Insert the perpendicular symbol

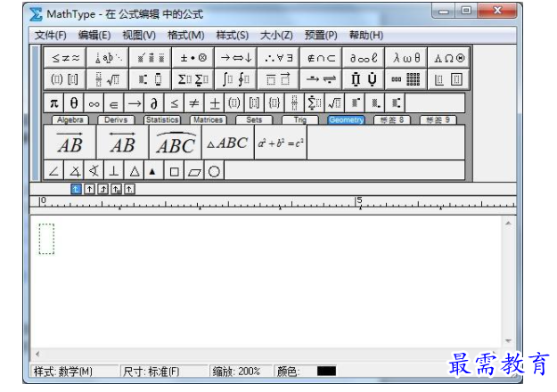tap(114, 171)
